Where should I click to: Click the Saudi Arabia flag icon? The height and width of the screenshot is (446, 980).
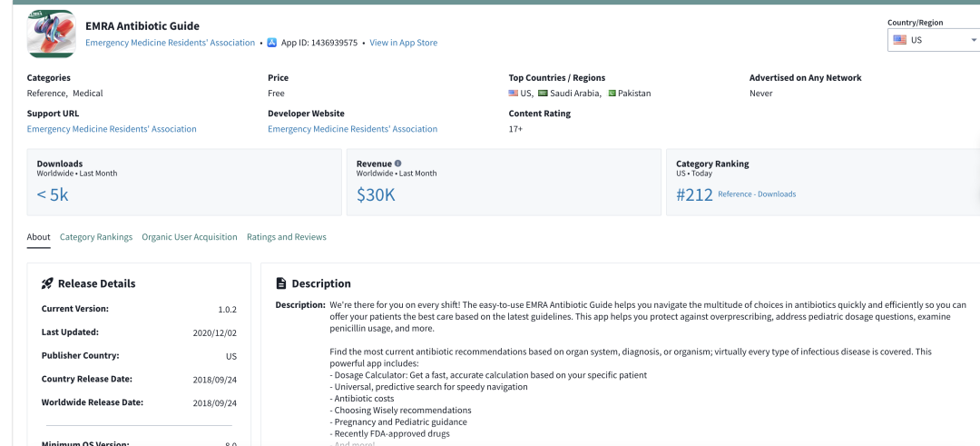544,94
